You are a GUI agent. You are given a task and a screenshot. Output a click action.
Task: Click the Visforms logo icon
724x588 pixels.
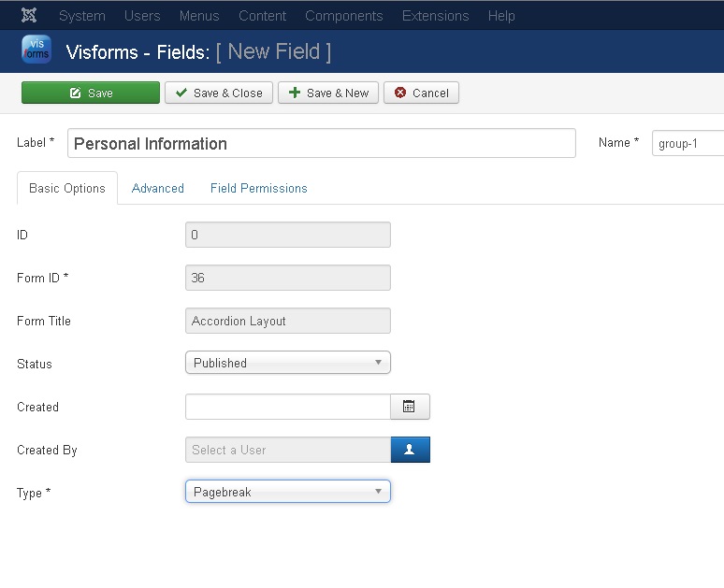(x=36, y=50)
